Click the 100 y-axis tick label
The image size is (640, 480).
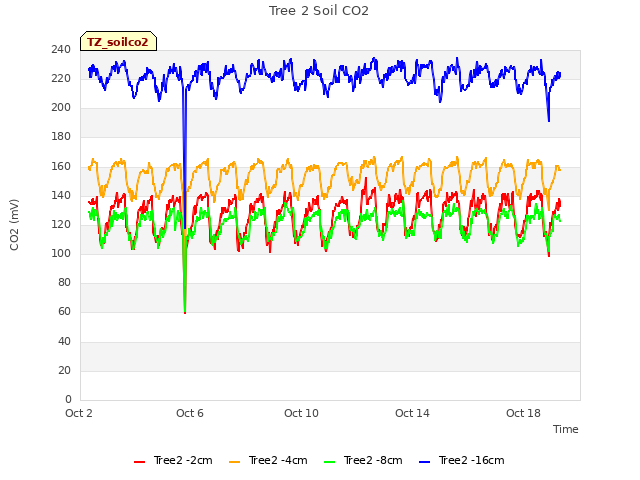(61, 253)
